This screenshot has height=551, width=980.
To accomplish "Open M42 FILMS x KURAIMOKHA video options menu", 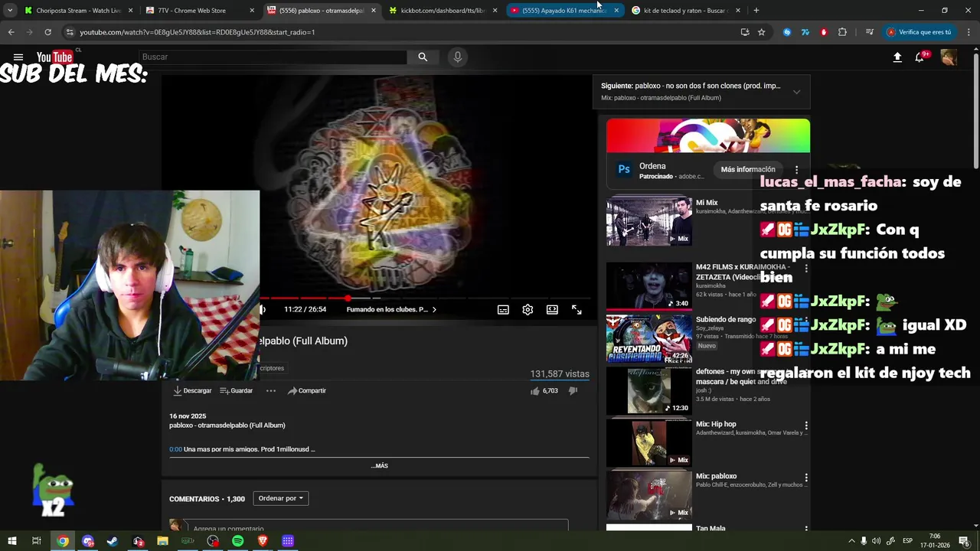I will [805, 269].
